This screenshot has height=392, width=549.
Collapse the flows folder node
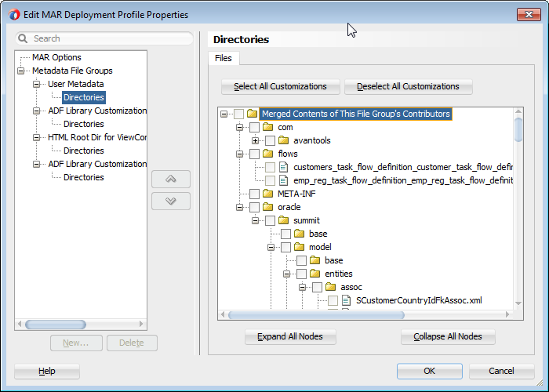[x=239, y=154]
